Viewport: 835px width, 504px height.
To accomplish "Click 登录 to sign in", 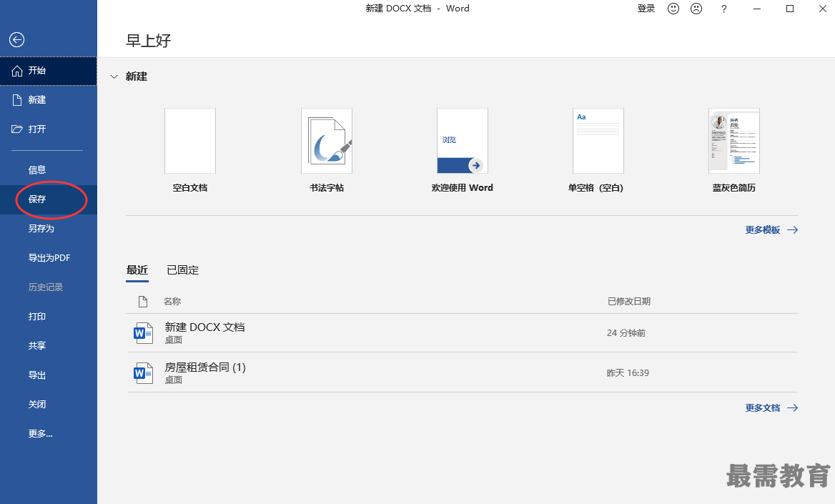I will click(646, 9).
